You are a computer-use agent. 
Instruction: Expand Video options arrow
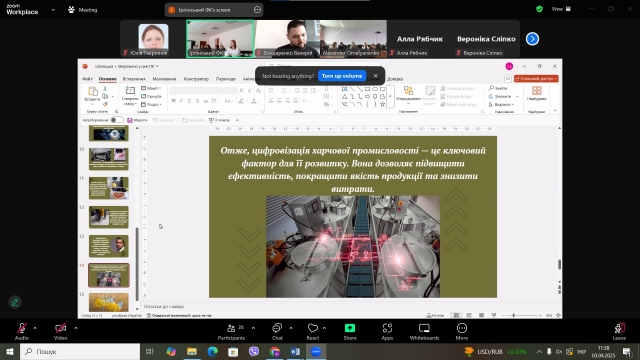pos(76,328)
